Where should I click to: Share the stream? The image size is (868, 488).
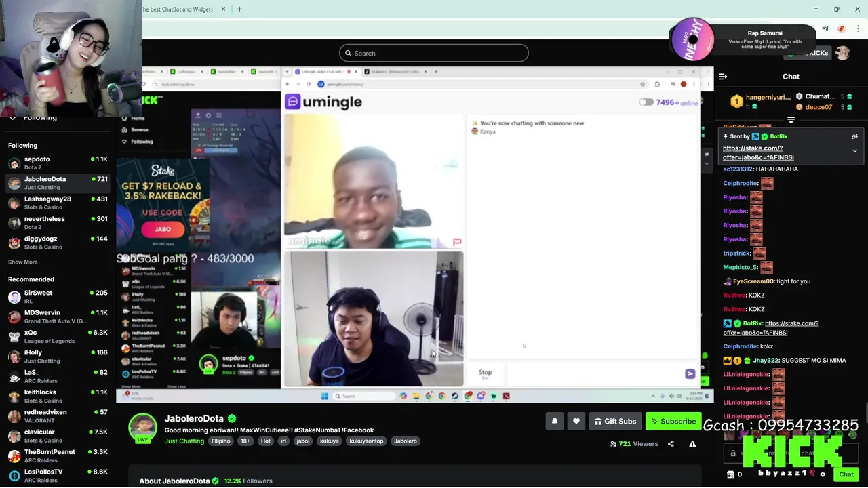[x=671, y=444]
